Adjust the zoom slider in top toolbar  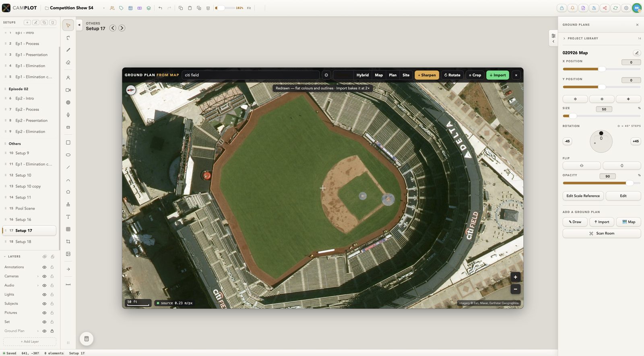click(225, 8)
